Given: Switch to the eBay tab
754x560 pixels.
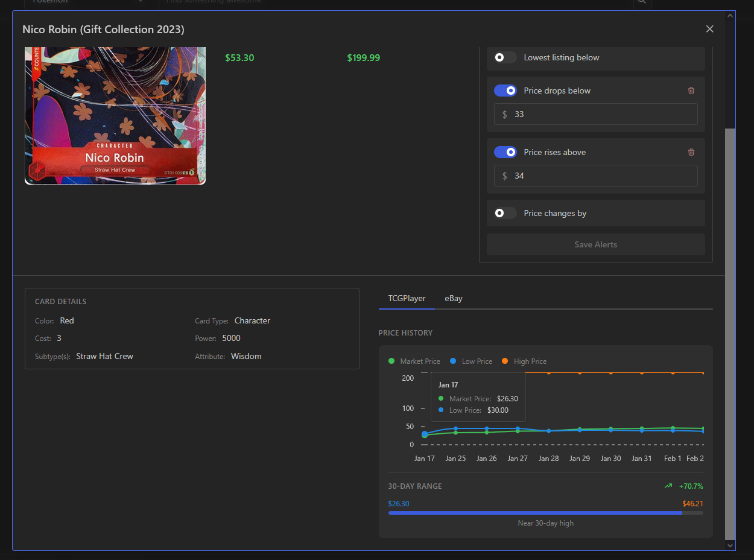Looking at the screenshot, I should click(x=454, y=298).
